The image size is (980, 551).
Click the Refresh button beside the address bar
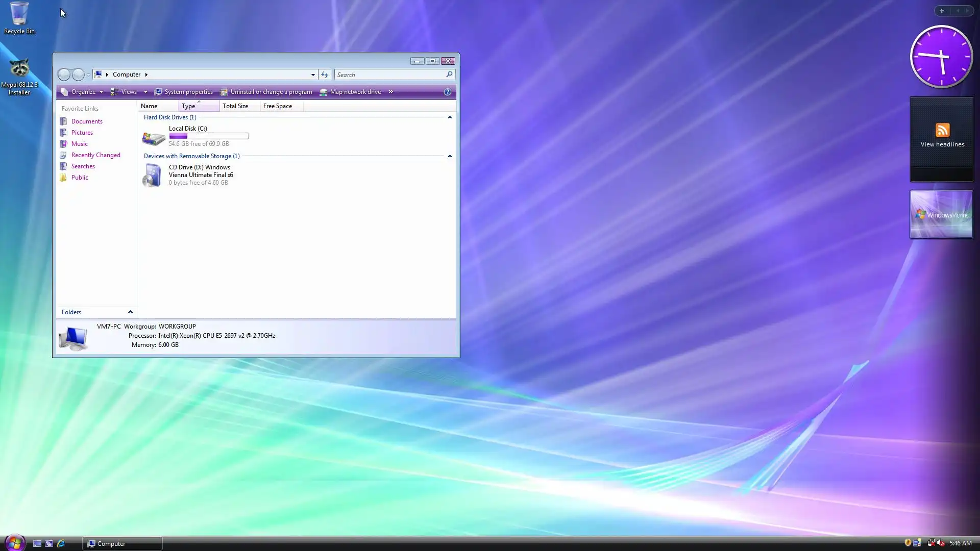[325, 74]
